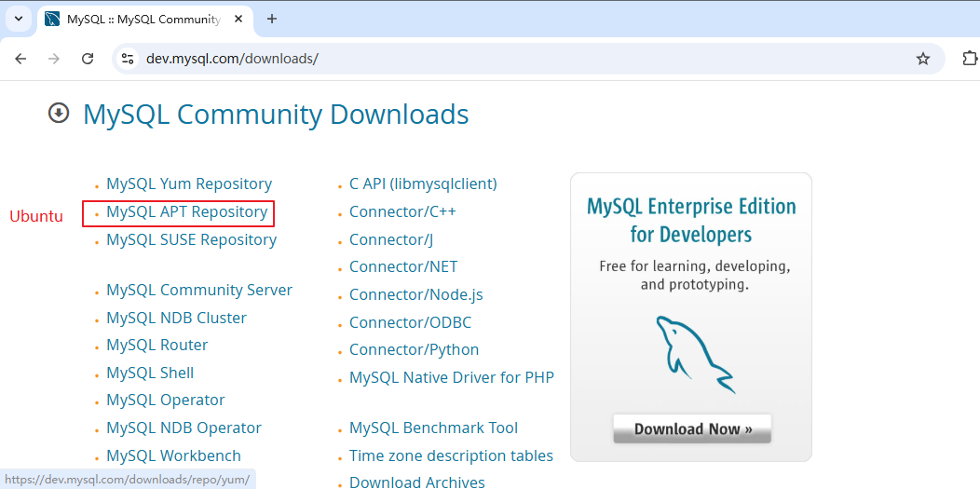Screen dimensions: 980x489
Task: Open MySQL APT Repository link
Action: [x=187, y=211]
